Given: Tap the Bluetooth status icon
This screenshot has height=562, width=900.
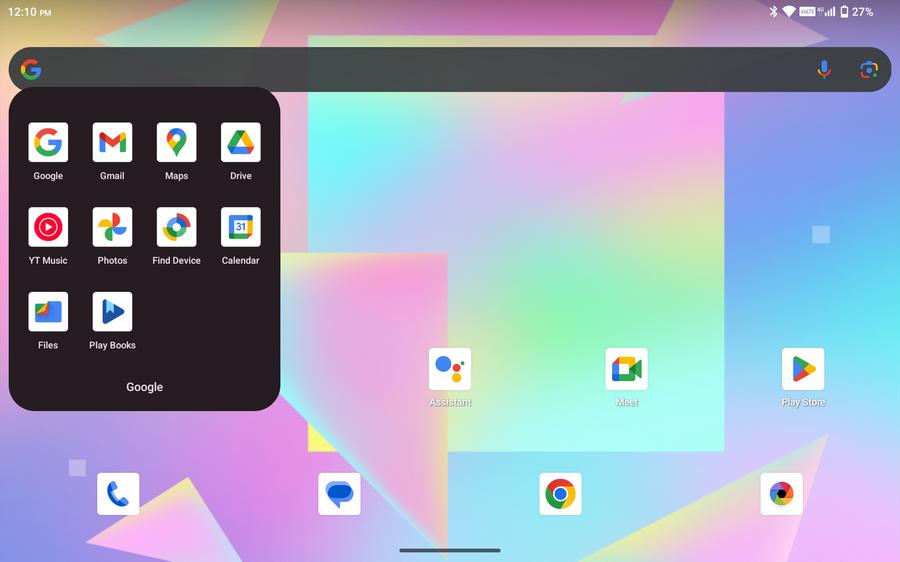Looking at the screenshot, I should [773, 11].
